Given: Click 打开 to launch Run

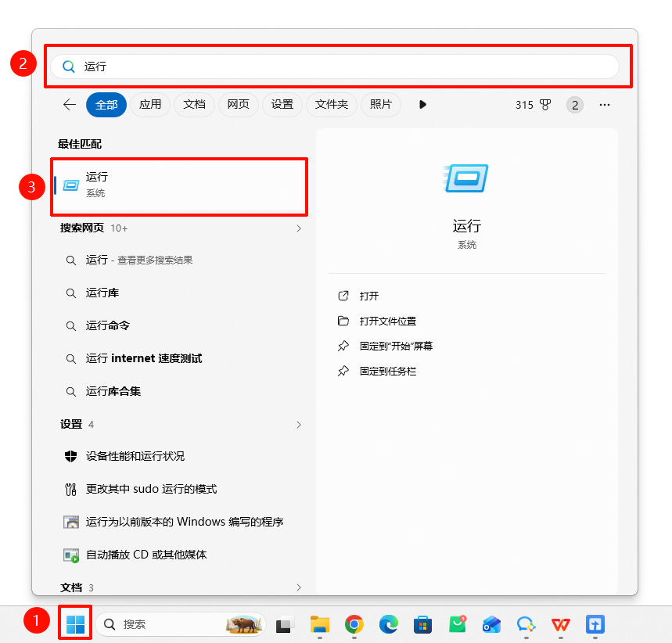Looking at the screenshot, I should pyautogui.click(x=369, y=296).
